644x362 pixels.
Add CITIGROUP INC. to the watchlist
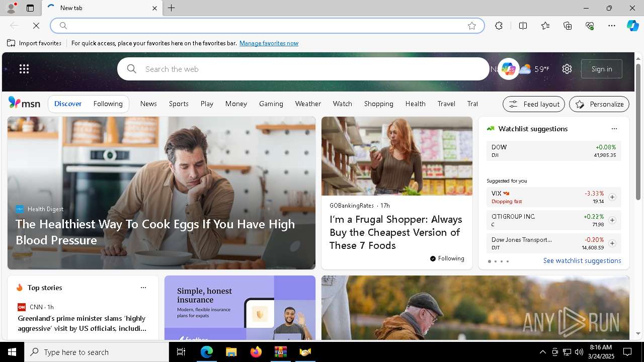612,220
